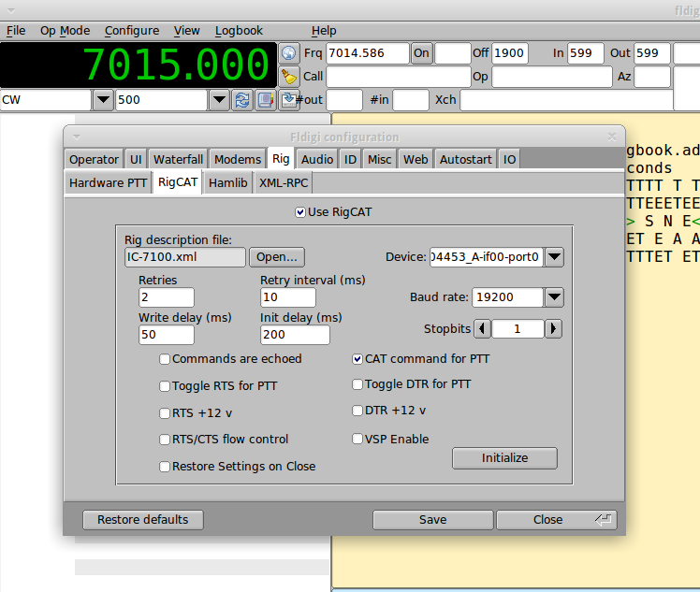Click the Off time field showing 1900
This screenshot has width=700, height=592.
(510, 53)
